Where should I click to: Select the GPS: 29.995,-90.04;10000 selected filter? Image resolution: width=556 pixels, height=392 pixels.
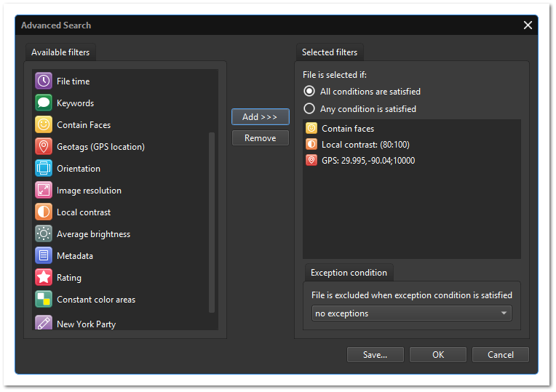coord(368,161)
